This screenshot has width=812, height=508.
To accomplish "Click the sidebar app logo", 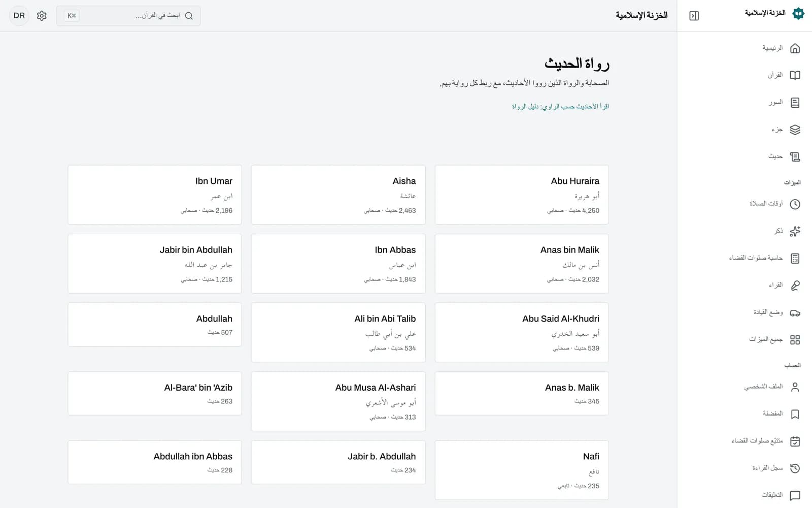I will click(798, 13).
